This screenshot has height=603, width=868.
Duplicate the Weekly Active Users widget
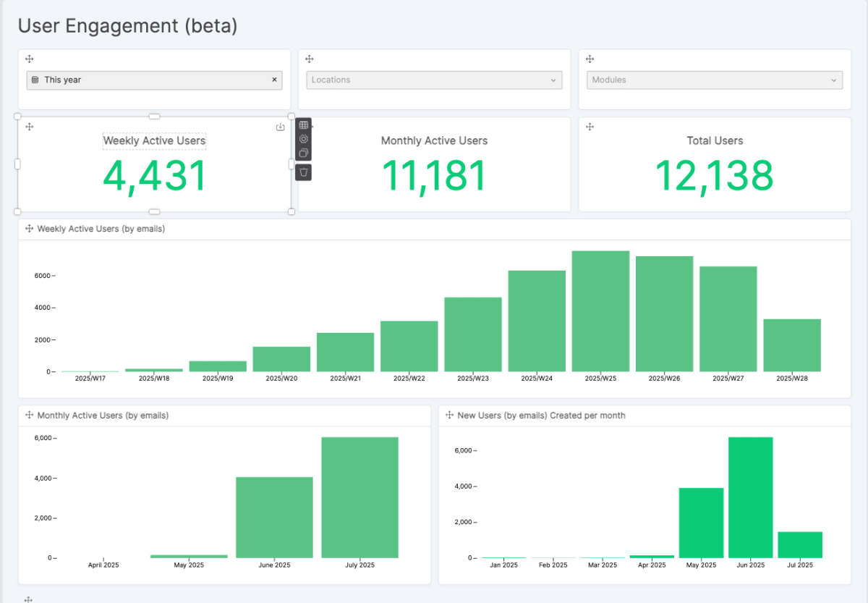pyautogui.click(x=304, y=153)
